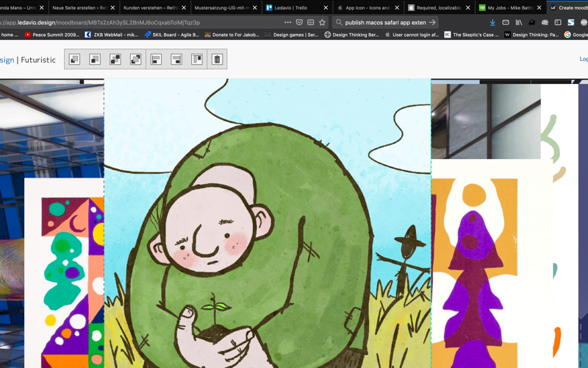Open the 'ZKB WebMail' bookmark

pyautogui.click(x=112, y=35)
